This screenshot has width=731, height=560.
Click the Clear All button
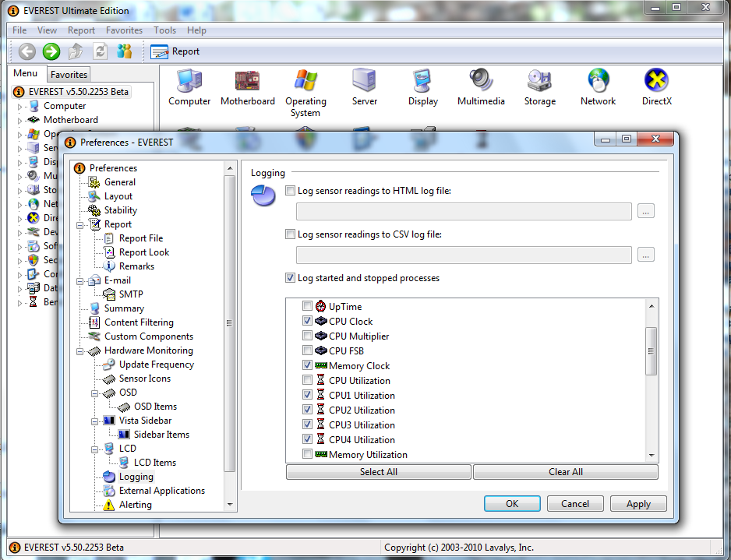(x=566, y=472)
